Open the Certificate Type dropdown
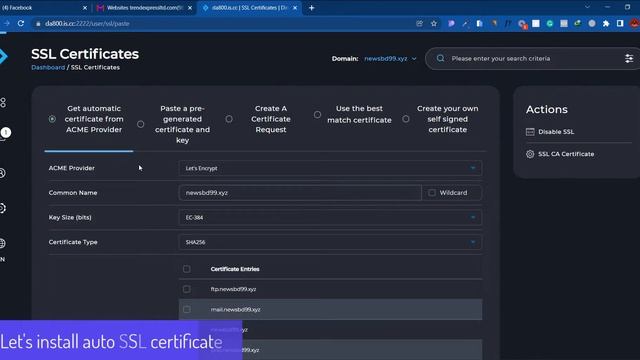Screen dimensions: 640x360 [x=330, y=242]
